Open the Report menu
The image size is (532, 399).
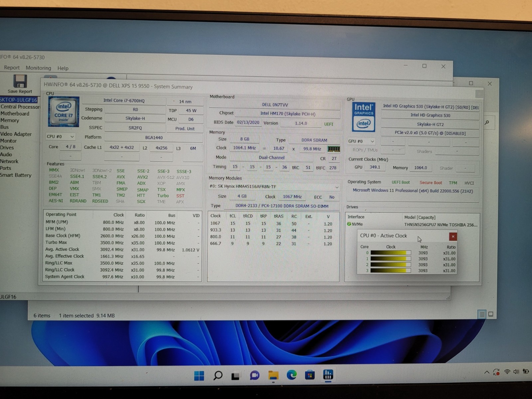click(x=12, y=67)
